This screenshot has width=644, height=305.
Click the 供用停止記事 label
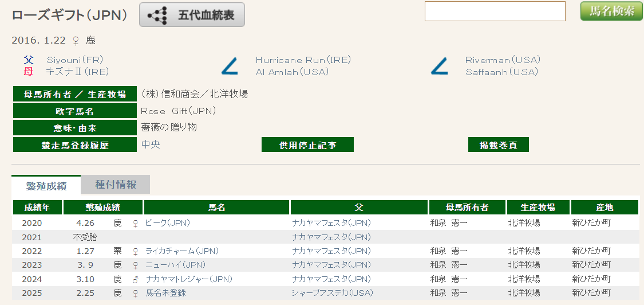(x=307, y=144)
